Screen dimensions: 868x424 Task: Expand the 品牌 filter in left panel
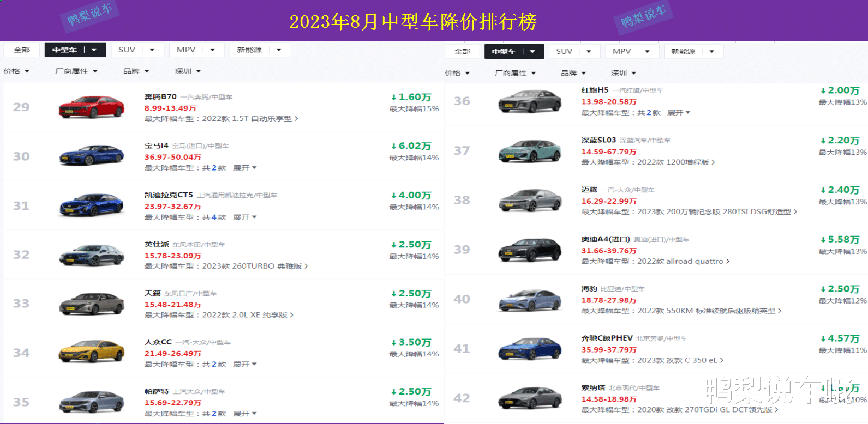pos(136,71)
